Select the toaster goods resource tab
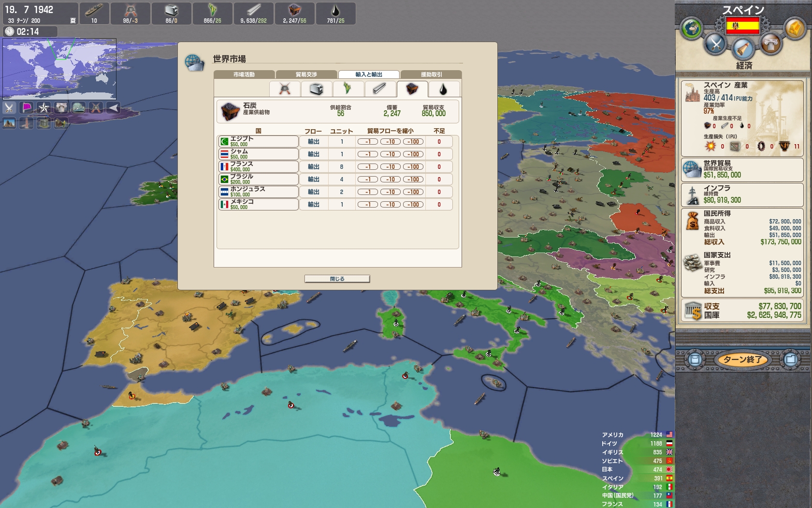The width and height of the screenshot is (812, 508). click(316, 89)
